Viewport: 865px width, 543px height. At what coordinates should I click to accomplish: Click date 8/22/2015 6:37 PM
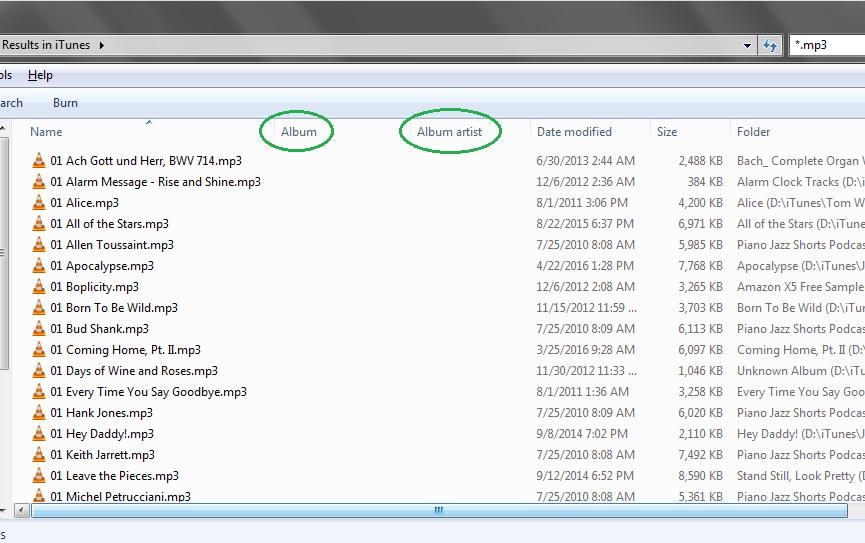pyautogui.click(x=585, y=223)
